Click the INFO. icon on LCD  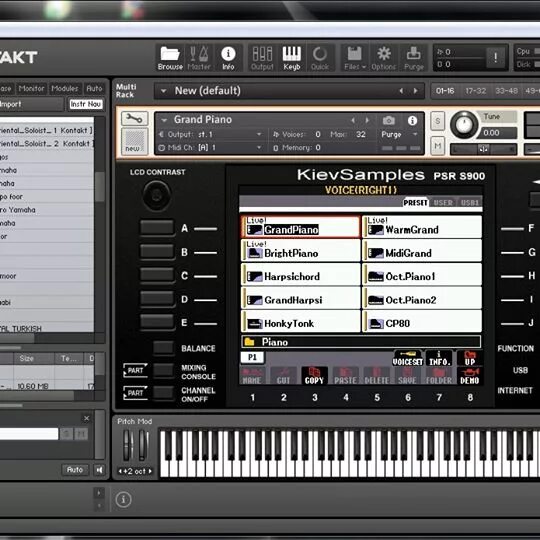pos(439,359)
